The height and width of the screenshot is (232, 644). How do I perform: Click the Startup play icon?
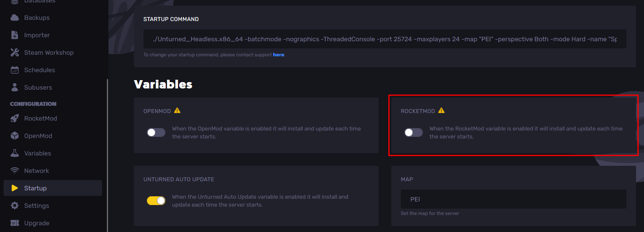[x=15, y=188]
